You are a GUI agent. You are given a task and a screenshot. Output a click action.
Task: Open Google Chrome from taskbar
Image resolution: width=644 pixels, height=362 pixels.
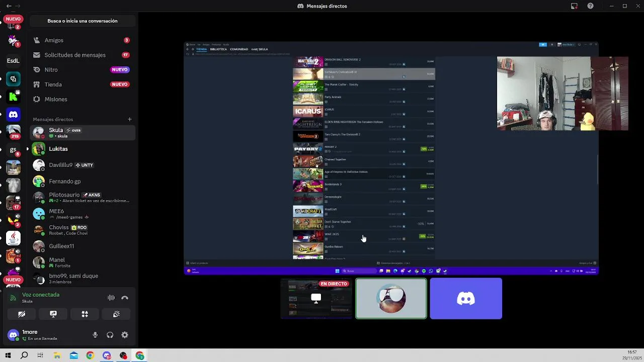coord(90,355)
